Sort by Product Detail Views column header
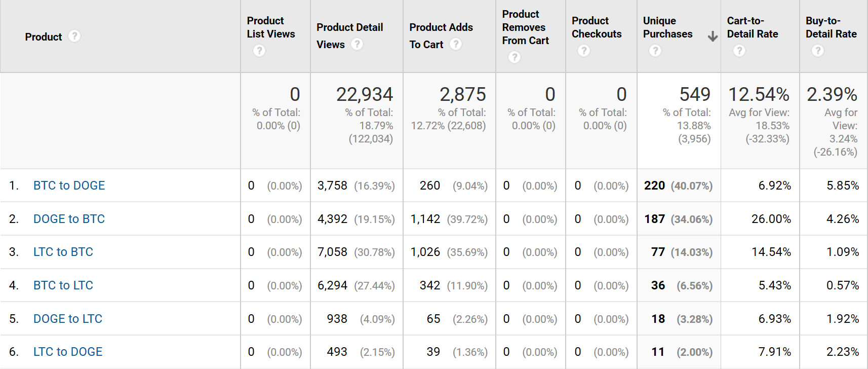This screenshot has width=868, height=369. point(349,27)
